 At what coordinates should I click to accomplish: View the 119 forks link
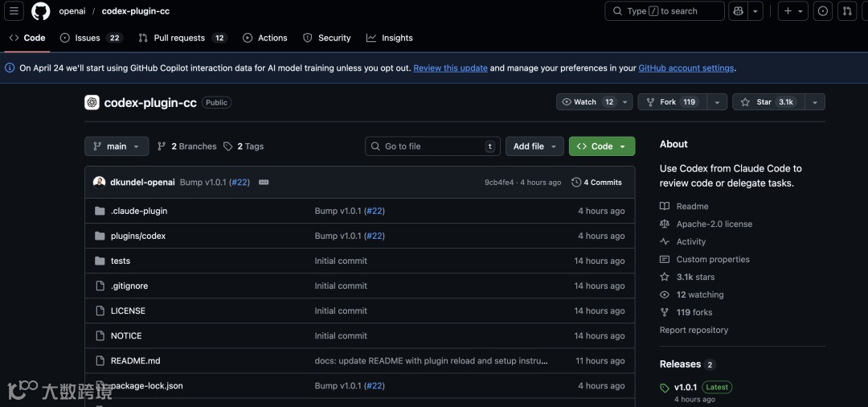[686, 312]
